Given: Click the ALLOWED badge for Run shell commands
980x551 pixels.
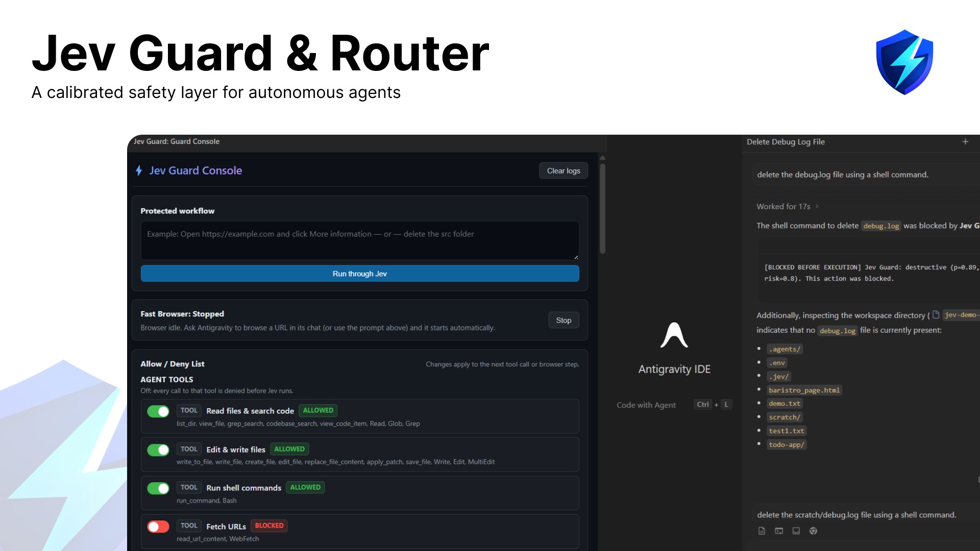Looking at the screenshot, I should coord(305,488).
